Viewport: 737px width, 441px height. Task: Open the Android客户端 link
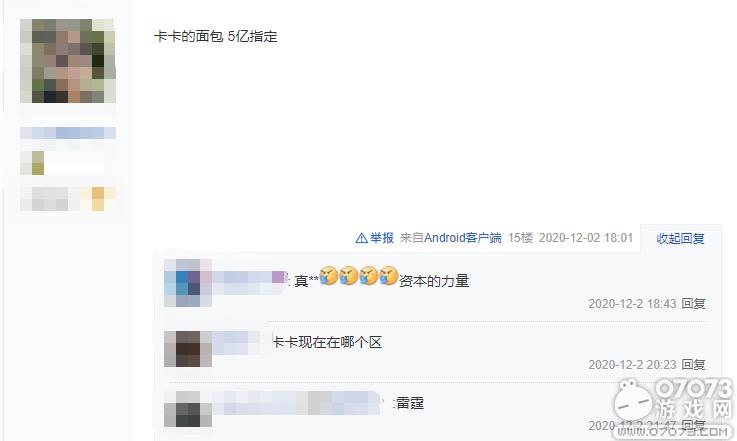click(463, 238)
